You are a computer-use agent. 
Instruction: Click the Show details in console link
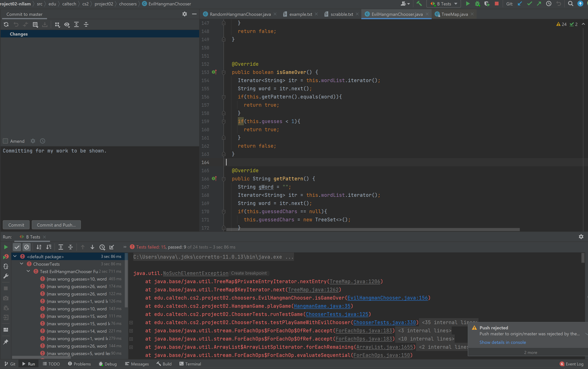[502, 342]
